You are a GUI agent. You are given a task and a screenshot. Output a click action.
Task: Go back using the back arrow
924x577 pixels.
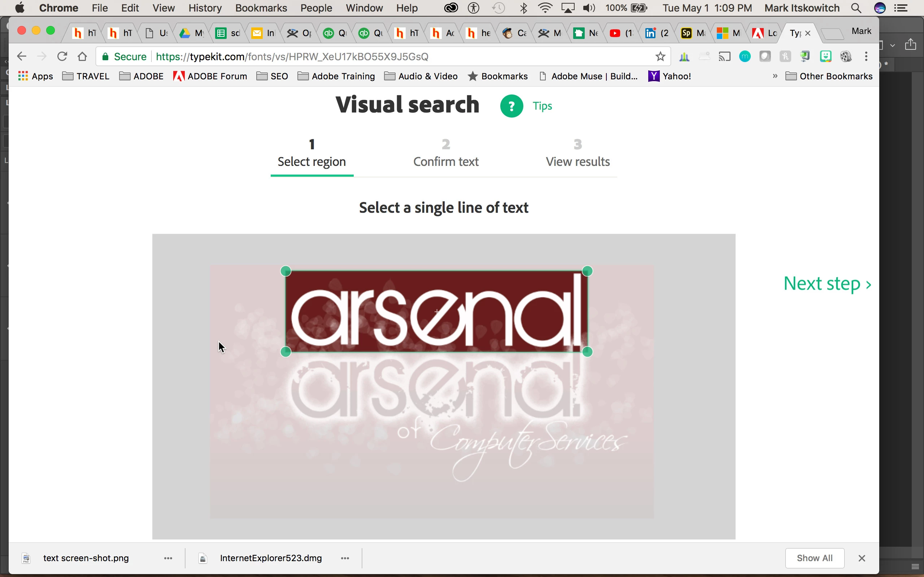(x=22, y=57)
